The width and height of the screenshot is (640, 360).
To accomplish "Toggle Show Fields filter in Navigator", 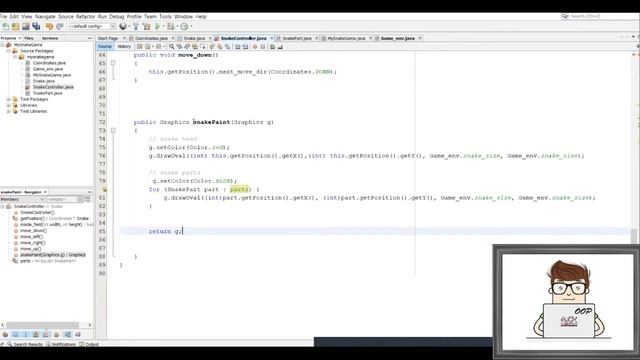I will click(x=15, y=335).
